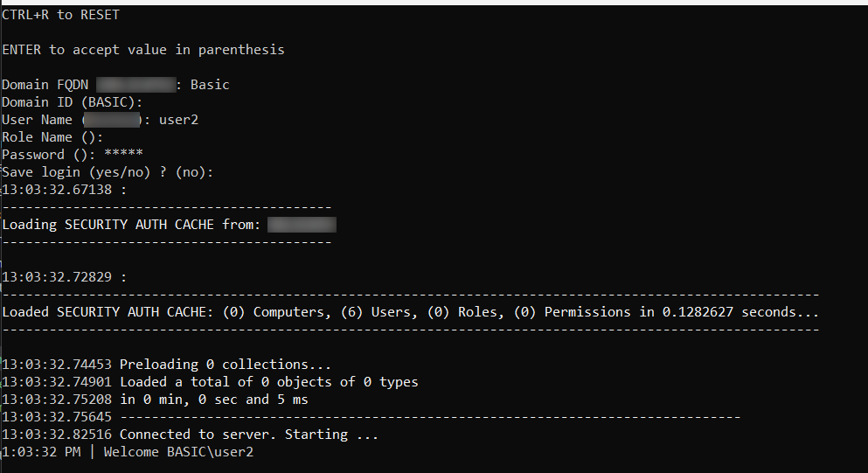Image resolution: width=868 pixels, height=473 pixels.
Task: Click the "Loading SECURITY AUTH CACHE from:" text
Action: (131, 225)
